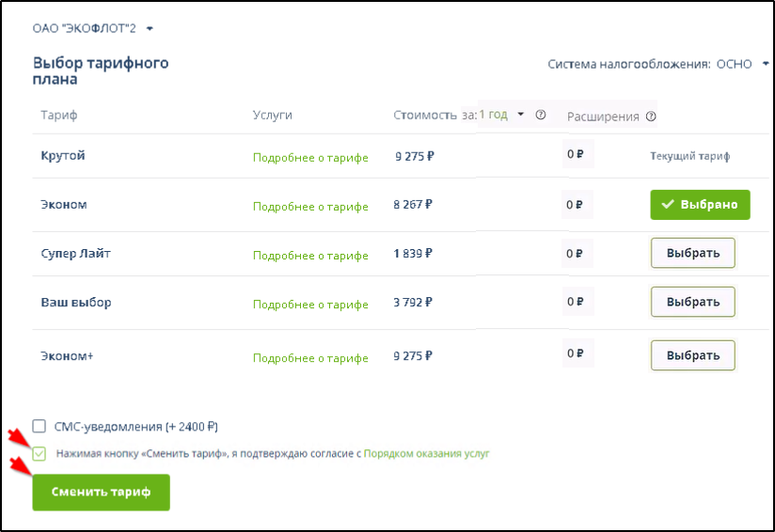Open Подробнее о тарифе for Эконом

(310, 205)
